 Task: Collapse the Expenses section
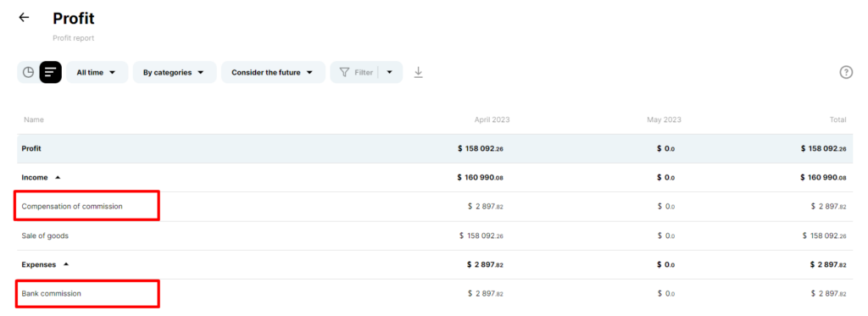tap(66, 264)
